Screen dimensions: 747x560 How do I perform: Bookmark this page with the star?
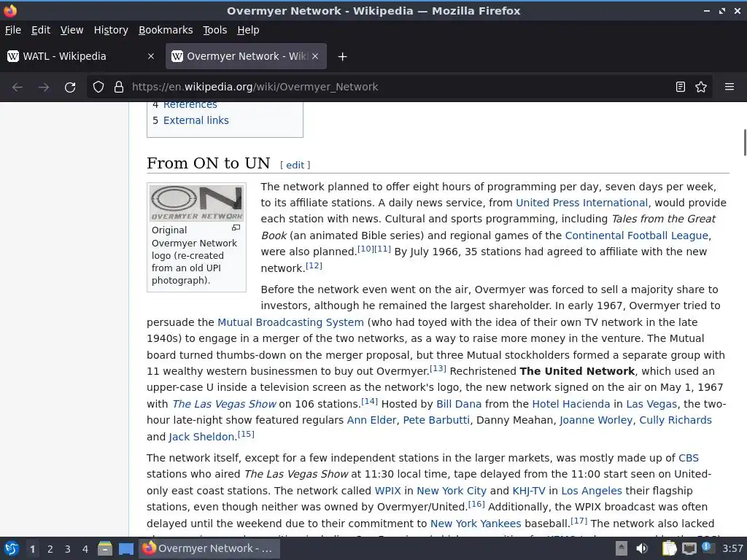tap(701, 87)
